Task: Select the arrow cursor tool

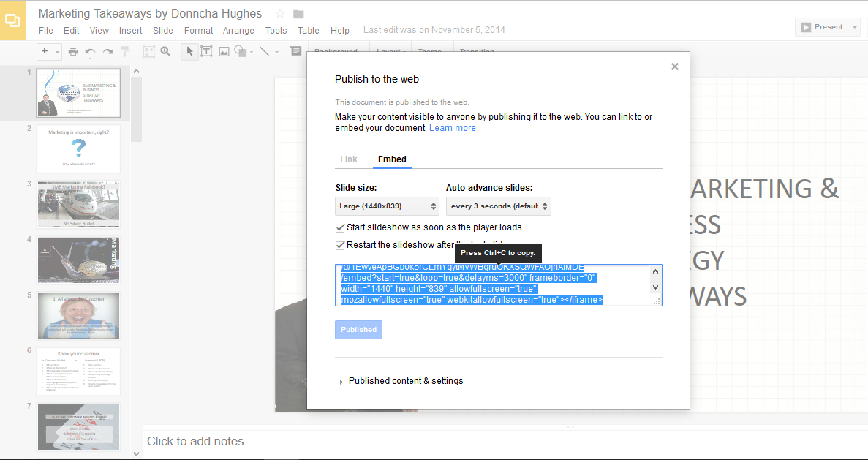Action: pyautogui.click(x=190, y=51)
